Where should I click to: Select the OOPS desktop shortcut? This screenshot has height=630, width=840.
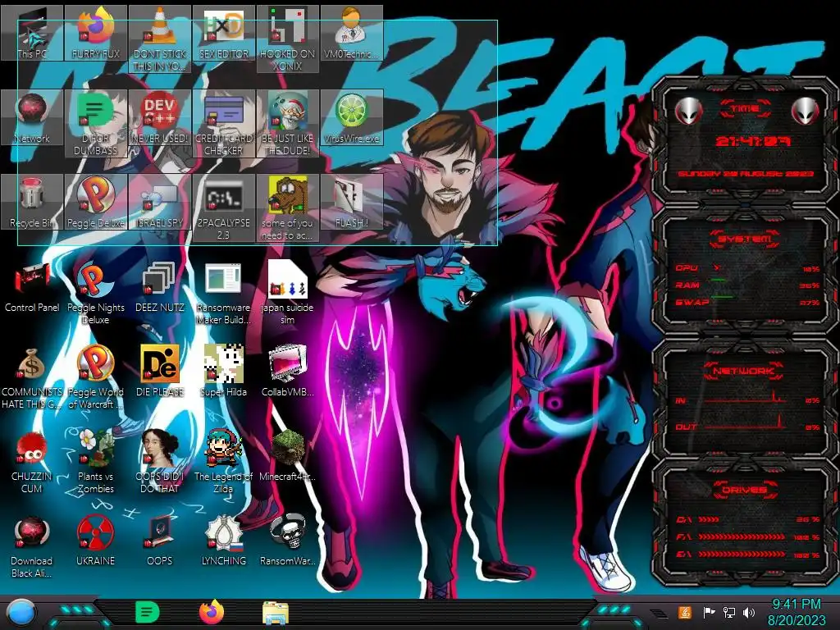(x=160, y=540)
